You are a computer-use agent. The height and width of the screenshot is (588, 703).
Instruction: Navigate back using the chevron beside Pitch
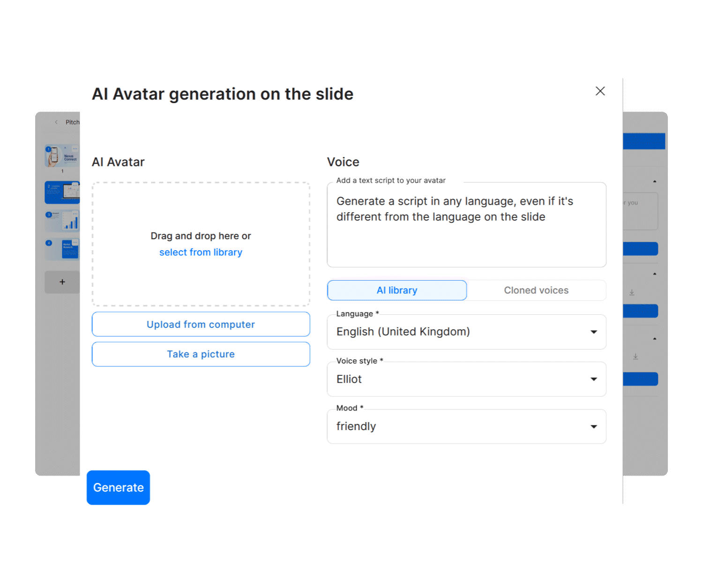[x=56, y=122]
